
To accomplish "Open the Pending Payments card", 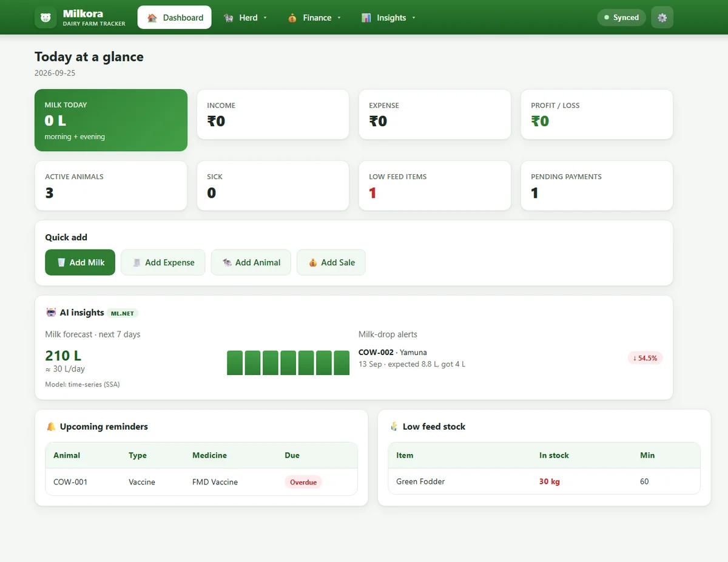I will (x=597, y=186).
